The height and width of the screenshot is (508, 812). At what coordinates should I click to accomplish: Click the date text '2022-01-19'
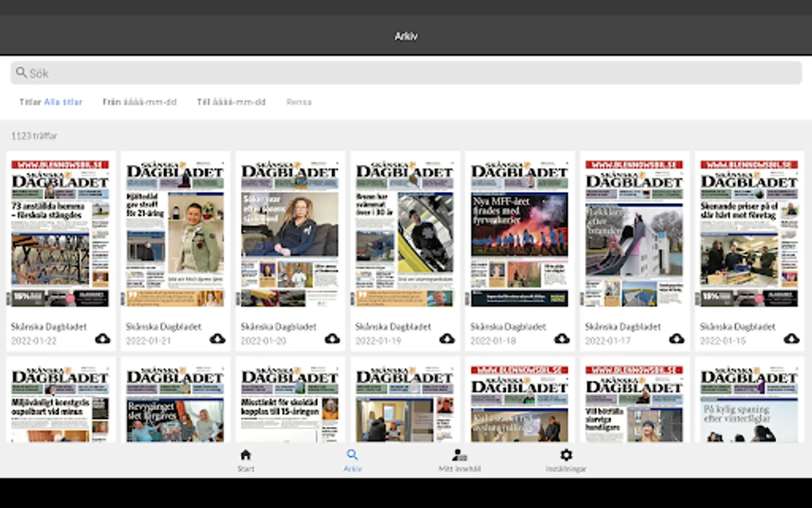[x=378, y=341]
